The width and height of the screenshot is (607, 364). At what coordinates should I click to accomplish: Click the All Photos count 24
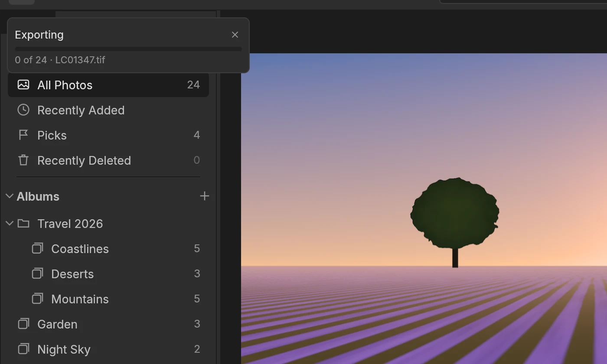(x=193, y=84)
